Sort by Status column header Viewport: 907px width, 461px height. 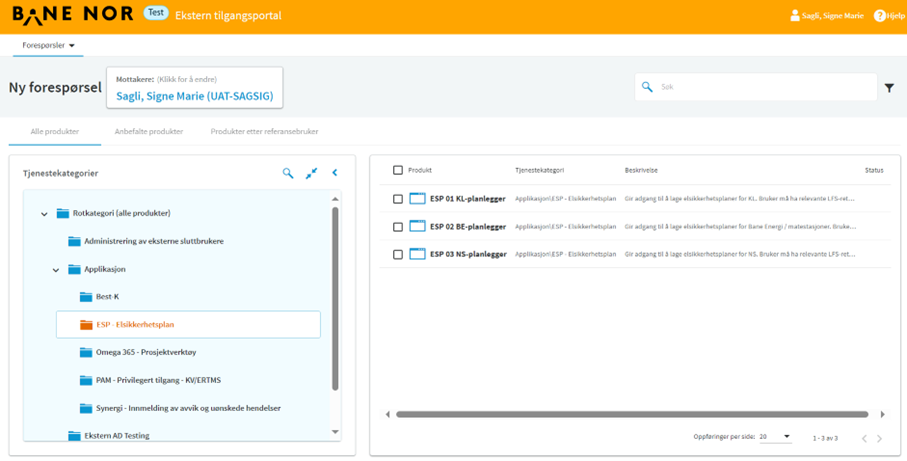pyautogui.click(x=874, y=170)
